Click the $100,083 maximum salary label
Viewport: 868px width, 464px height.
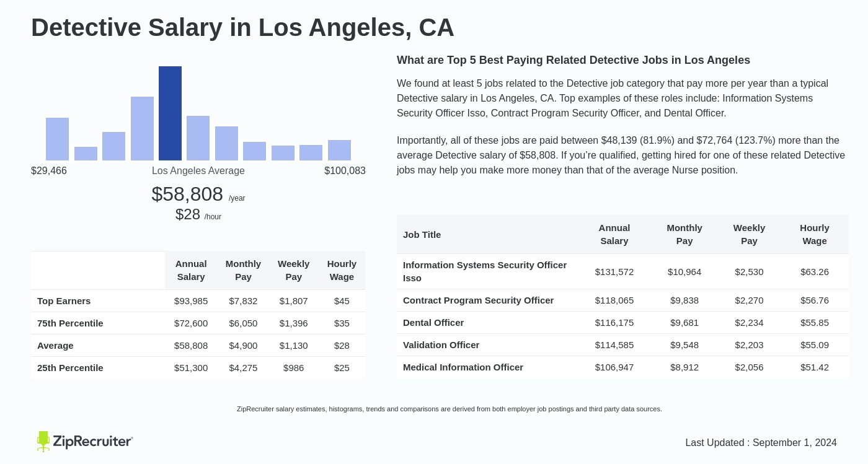click(x=345, y=171)
